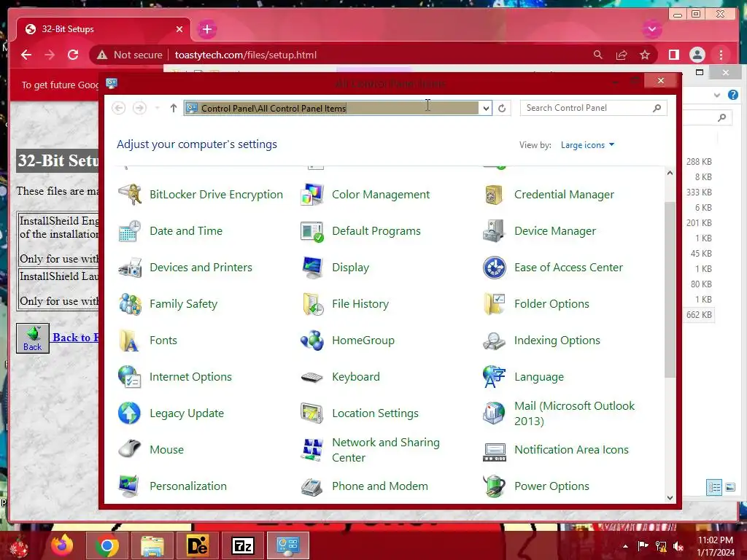The height and width of the screenshot is (560, 747).
Task: Go up one level in Control Panel
Action: pyautogui.click(x=174, y=108)
